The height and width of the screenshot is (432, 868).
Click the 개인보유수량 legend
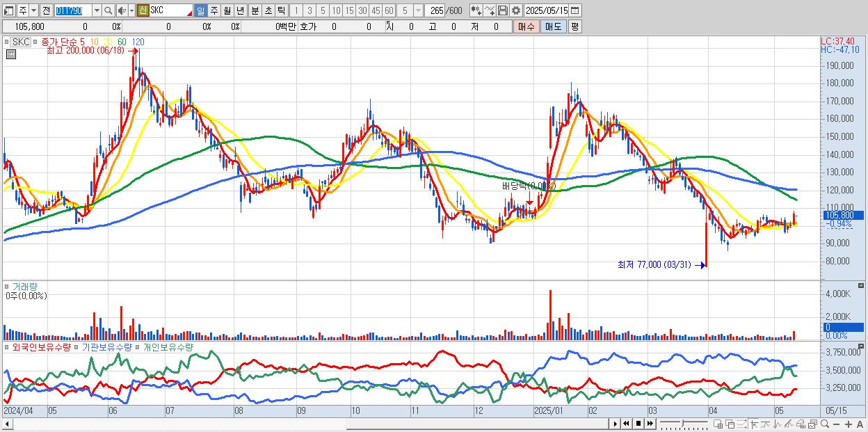168,346
